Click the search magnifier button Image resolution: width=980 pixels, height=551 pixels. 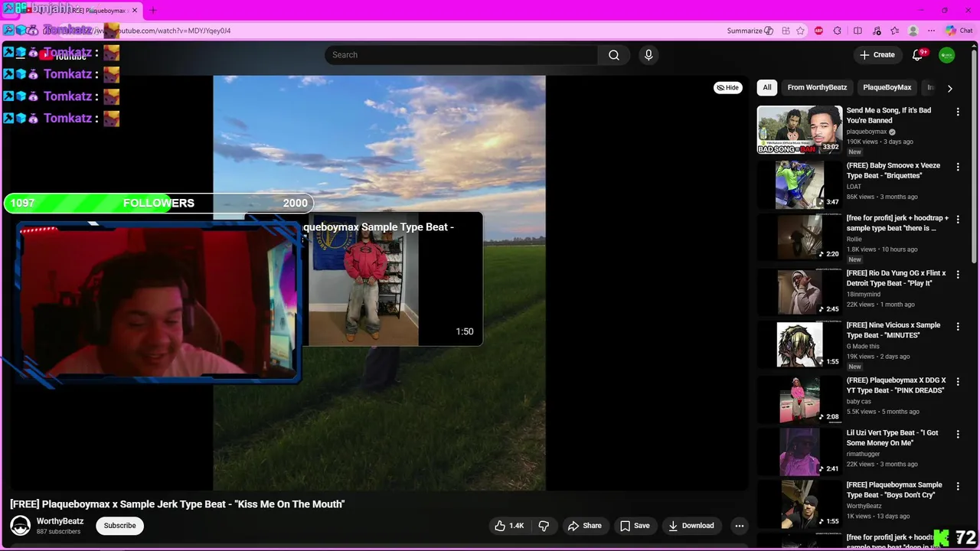(614, 55)
